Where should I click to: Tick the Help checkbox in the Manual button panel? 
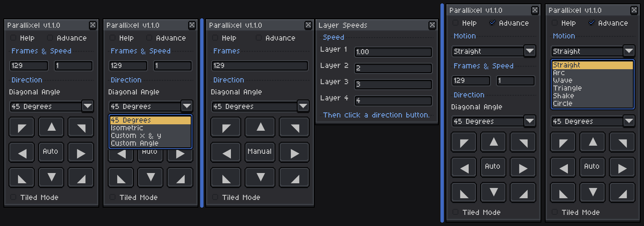pyautogui.click(x=215, y=38)
